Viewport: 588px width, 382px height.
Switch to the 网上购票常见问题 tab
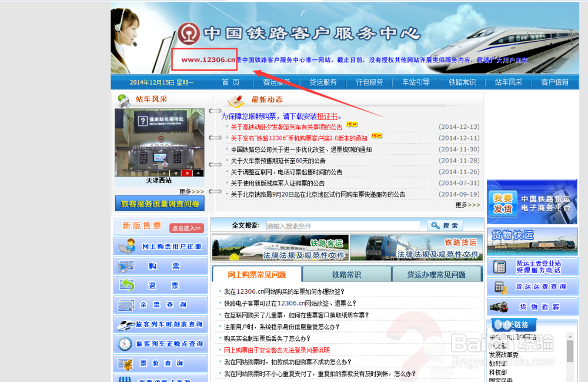257,274
